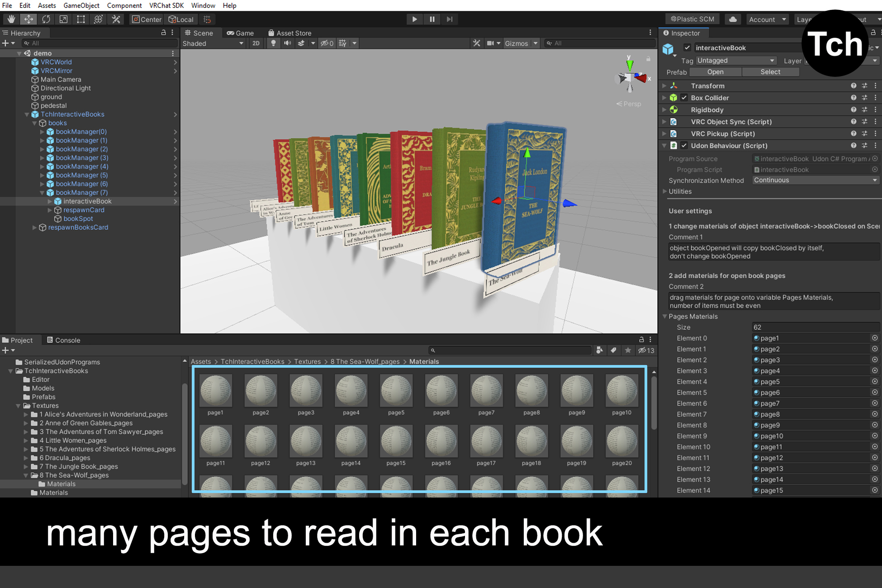Select the Hand tool in the toolbar

[11, 19]
